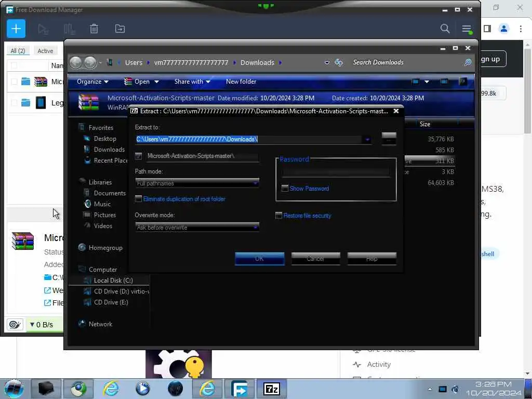Image resolution: width=532 pixels, height=399 pixels.
Task: Click Help in the Extract dialog
Action: [x=372, y=259]
